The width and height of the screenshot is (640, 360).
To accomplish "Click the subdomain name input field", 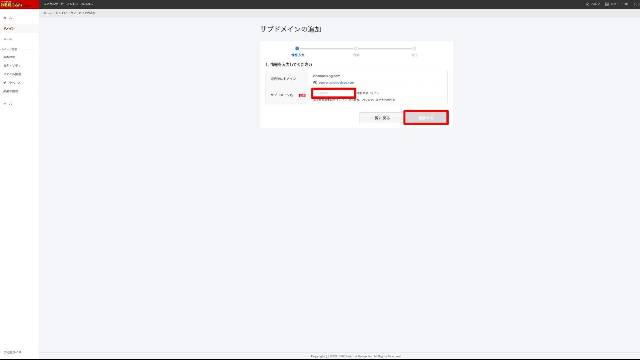I will (x=333, y=93).
